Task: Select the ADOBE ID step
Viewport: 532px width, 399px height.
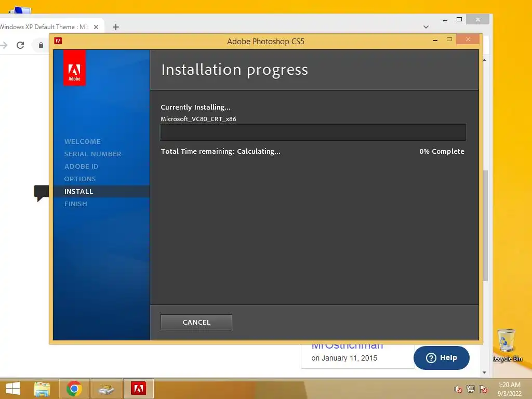Action: [82, 167]
